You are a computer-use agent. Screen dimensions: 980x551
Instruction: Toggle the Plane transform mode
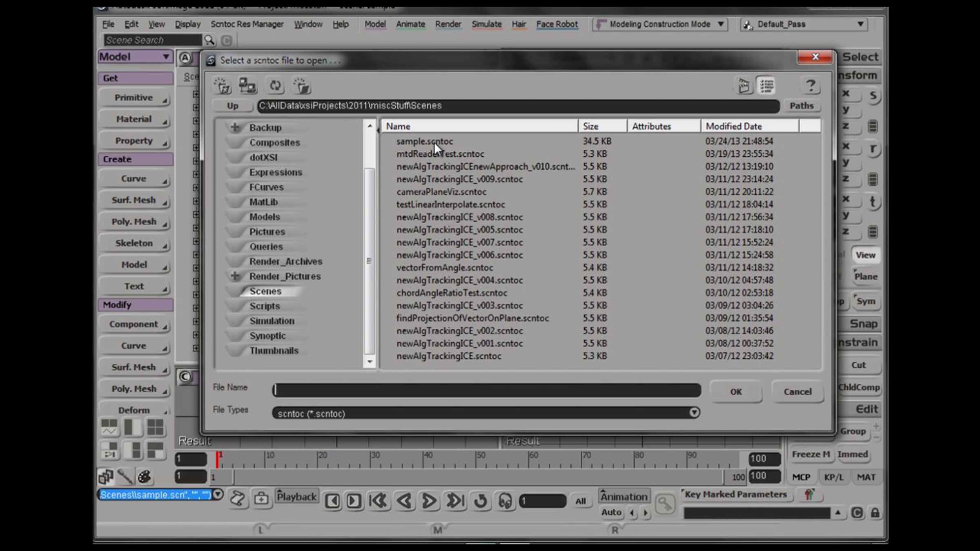pyautogui.click(x=866, y=277)
